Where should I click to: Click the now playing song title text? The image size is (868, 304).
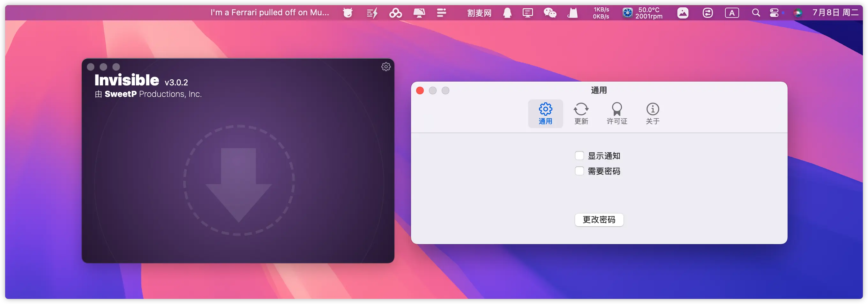(x=270, y=12)
